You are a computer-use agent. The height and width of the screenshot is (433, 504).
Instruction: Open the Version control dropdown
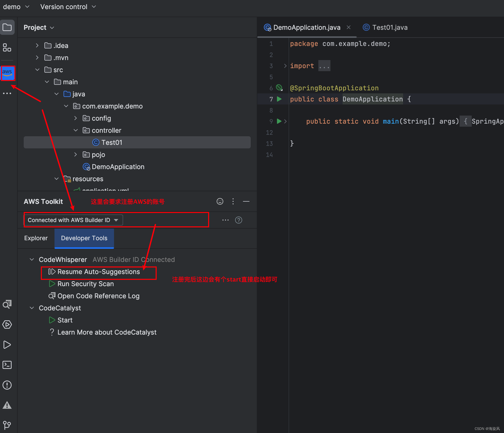pyautogui.click(x=68, y=7)
